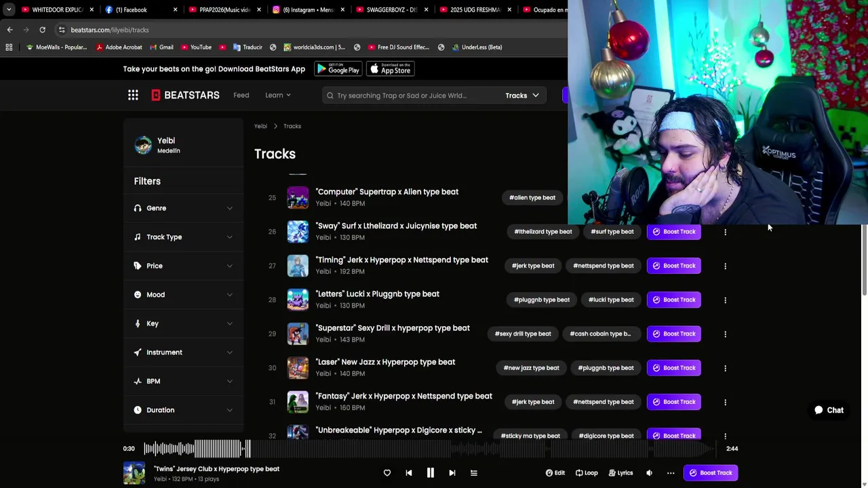The image size is (868, 488).
Task: Click Yeibi breadcrumb link
Action: click(260, 126)
